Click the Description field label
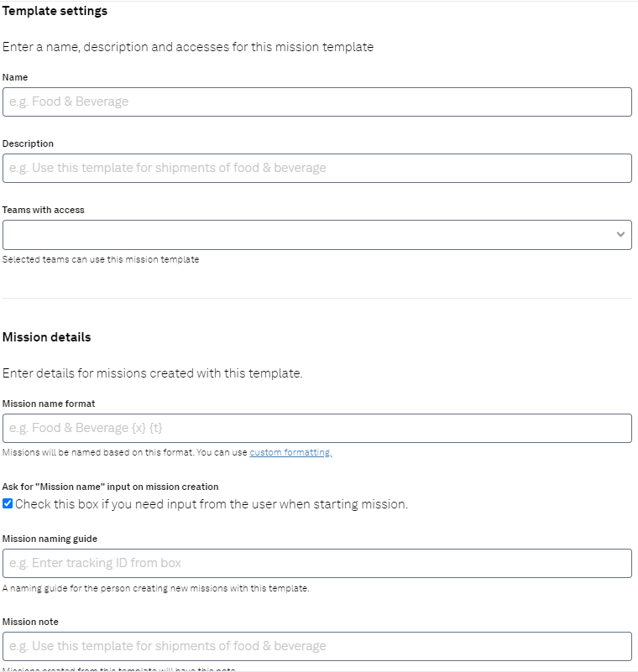 tap(28, 143)
